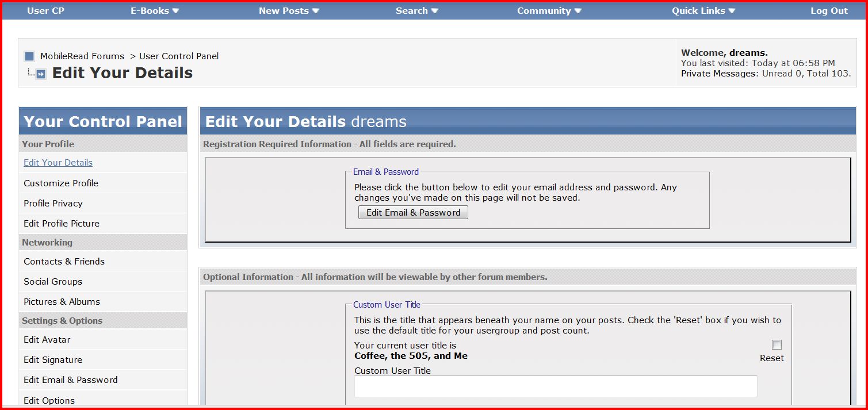Open sidebar Edit Email & Password link

coord(71,380)
